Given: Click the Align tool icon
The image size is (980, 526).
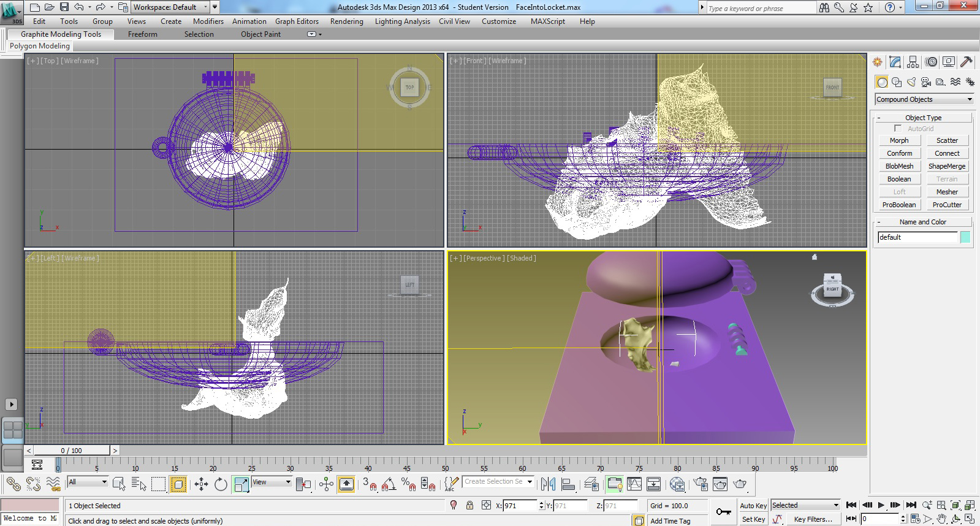Looking at the screenshot, I should coord(568,484).
